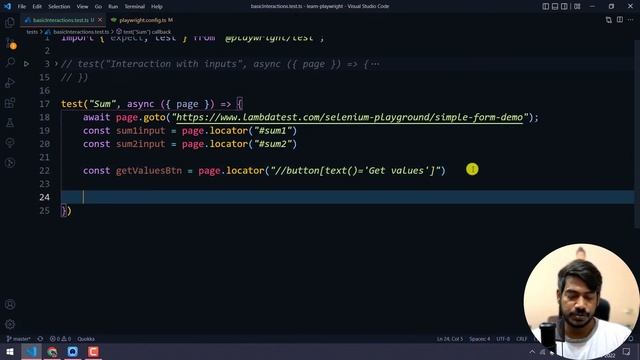This screenshot has width=640, height=360.
Task: Click the Chrome taskbar icon
Action: (x=52, y=351)
